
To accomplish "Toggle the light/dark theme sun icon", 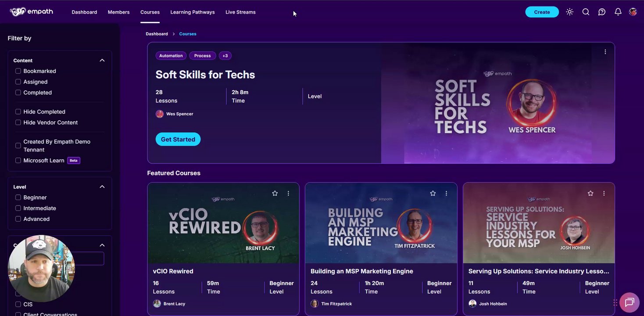I will (x=569, y=12).
